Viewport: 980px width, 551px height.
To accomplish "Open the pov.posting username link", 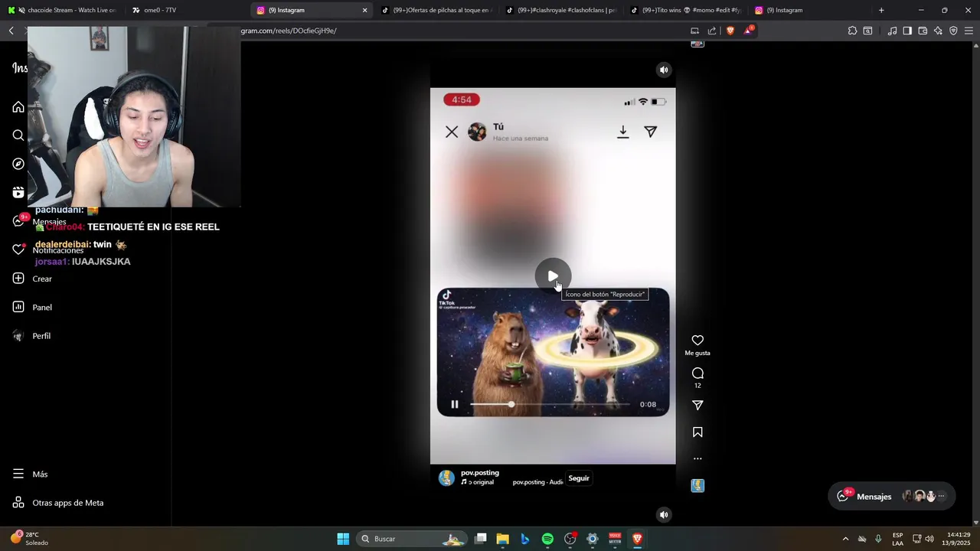I will 480,473.
